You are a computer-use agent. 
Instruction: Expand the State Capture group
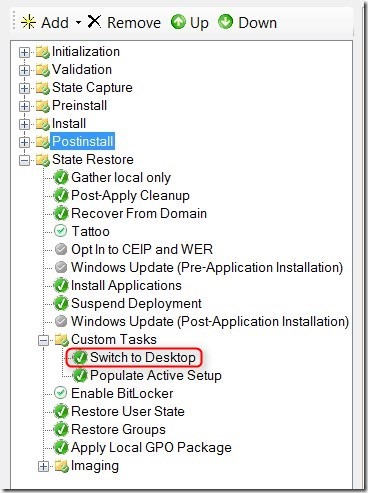(x=24, y=88)
